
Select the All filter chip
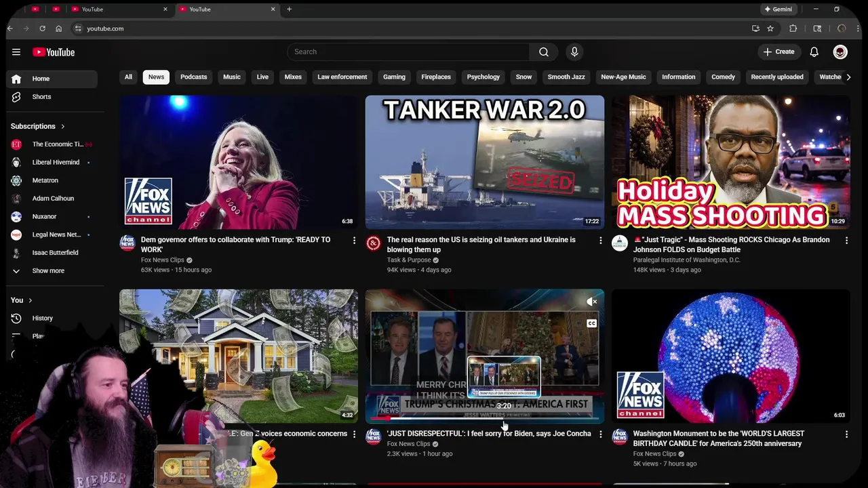(128, 77)
